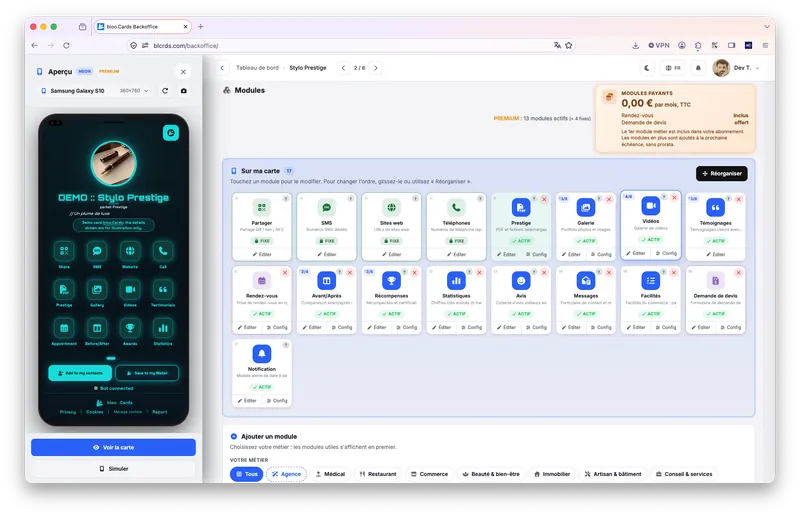
Task: Click the Voir la carte button
Action: tap(113, 448)
